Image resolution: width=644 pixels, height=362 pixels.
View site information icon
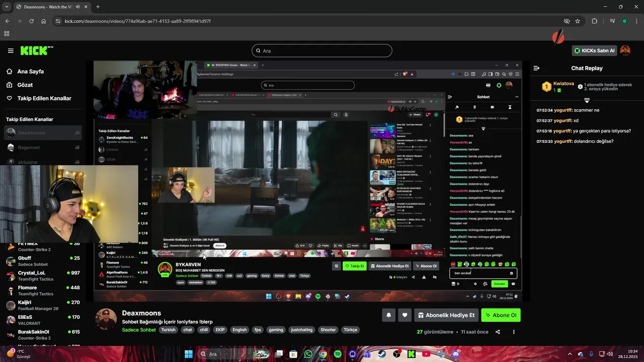click(58, 21)
